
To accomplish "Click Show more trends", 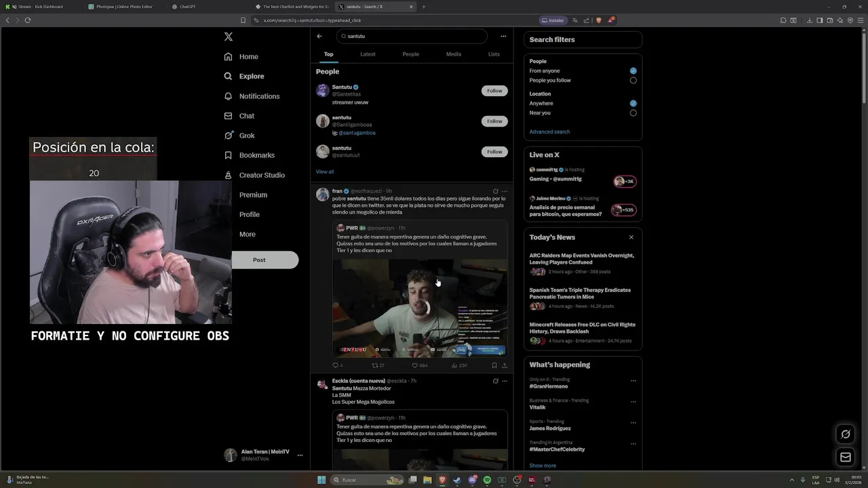I will click(x=542, y=466).
